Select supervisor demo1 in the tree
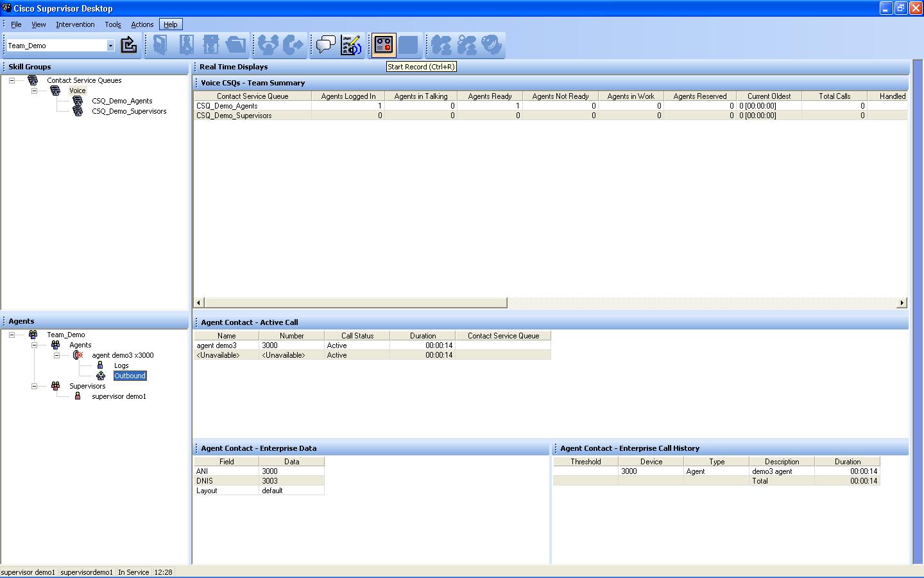 (119, 396)
